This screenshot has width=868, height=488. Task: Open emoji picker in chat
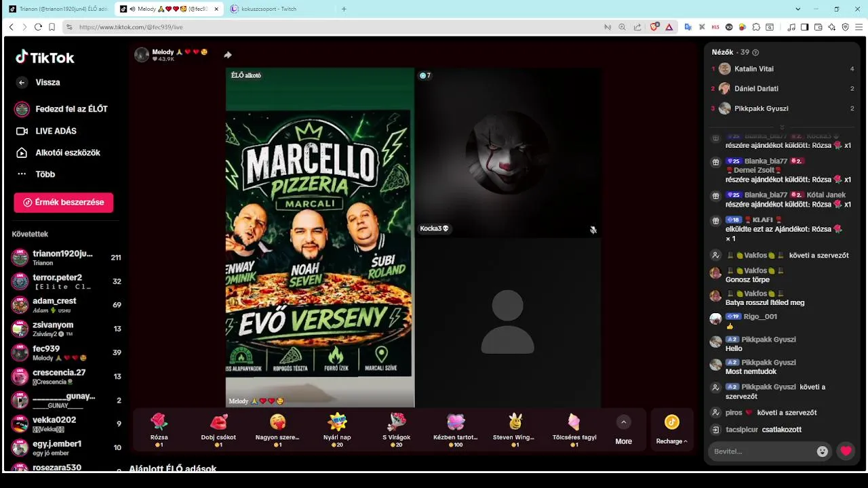pyautogui.click(x=823, y=451)
